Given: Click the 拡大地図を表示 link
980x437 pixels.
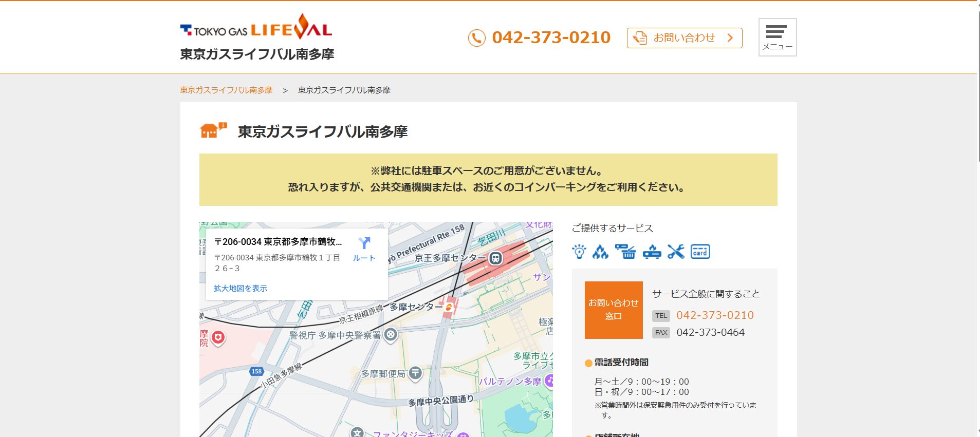Looking at the screenshot, I should coord(241,289).
